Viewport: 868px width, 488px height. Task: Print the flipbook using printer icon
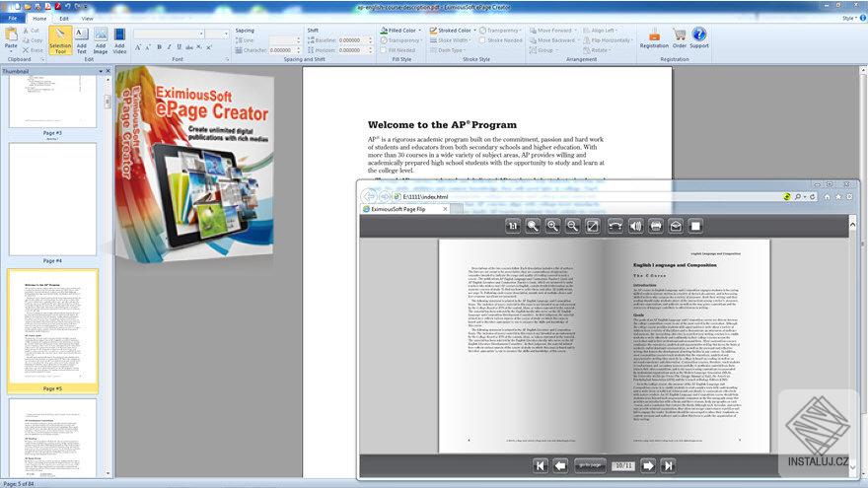pyautogui.click(x=655, y=226)
